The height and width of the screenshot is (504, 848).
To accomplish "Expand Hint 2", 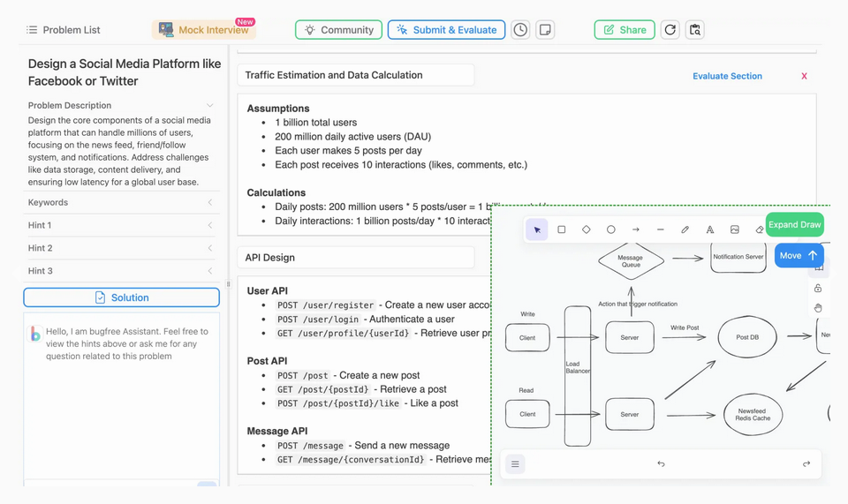I will [x=121, y=248].
